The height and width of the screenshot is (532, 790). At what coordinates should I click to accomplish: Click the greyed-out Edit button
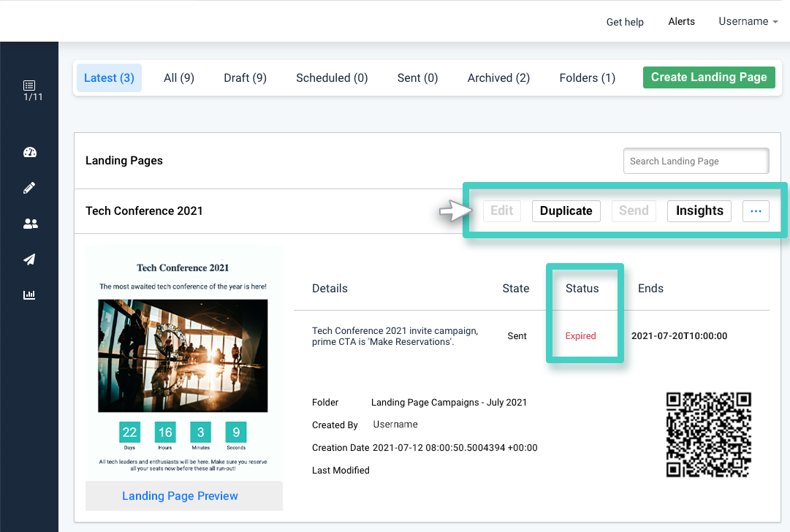tap(502, 211)
